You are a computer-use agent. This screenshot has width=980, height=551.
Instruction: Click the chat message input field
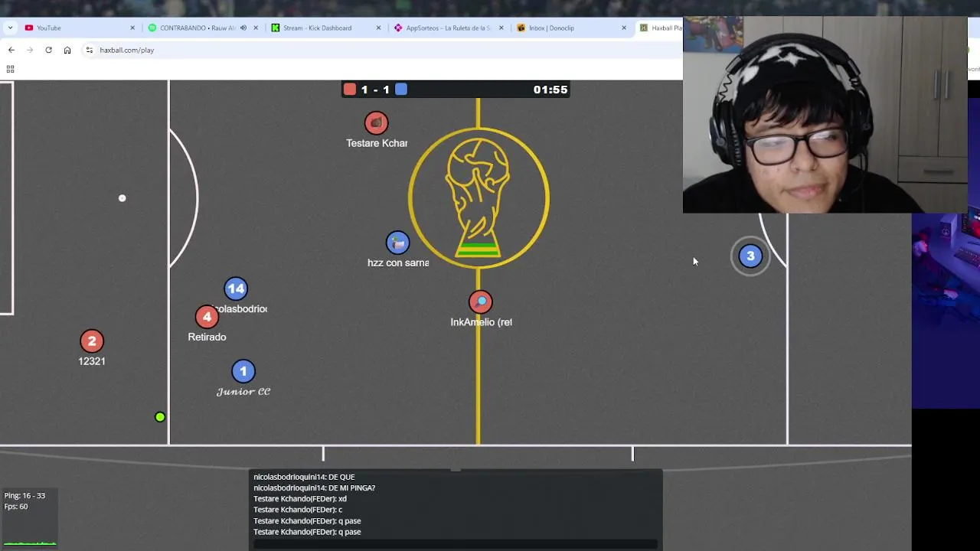[456, 544]
